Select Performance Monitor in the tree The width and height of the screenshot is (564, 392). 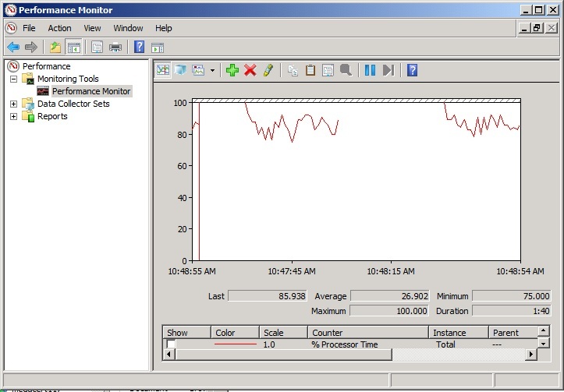click(x=91, y=91)
